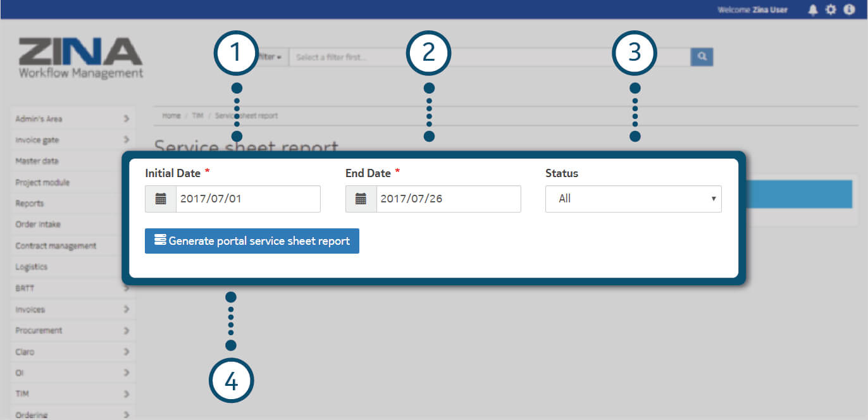Open Reports in the sidebar
The width and height of the screenshot is (868, 420).
point(30,204)
